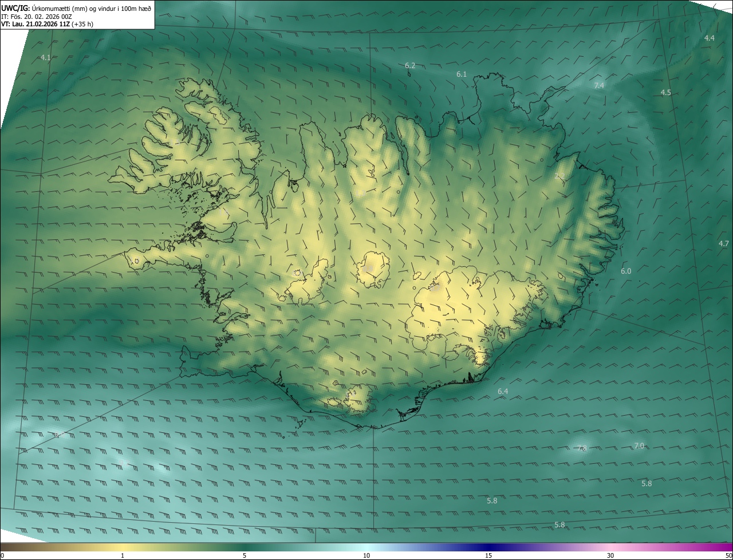
Task: Click the 30 tick label on the color scale
Action: pyautogui.click(x=610, y=556)
